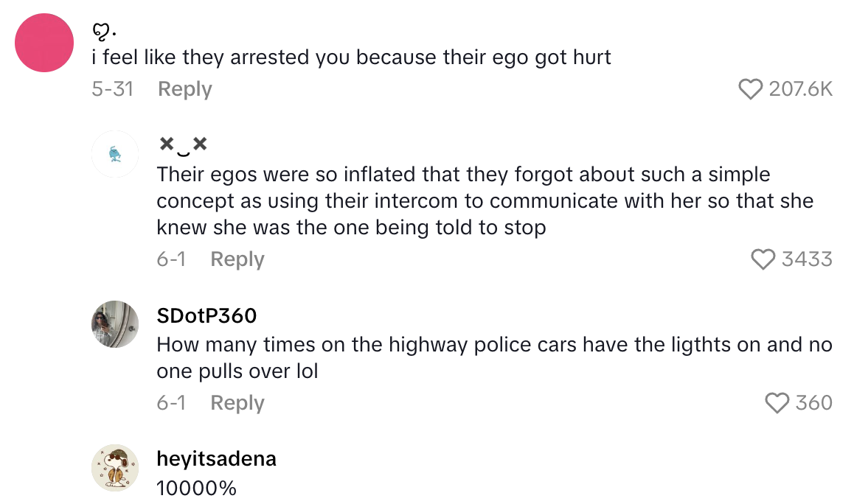The width and height of the screenshot is (854, 504).
Task: Reply to the intercom comment dated 6-1
Action: (237, 259)
